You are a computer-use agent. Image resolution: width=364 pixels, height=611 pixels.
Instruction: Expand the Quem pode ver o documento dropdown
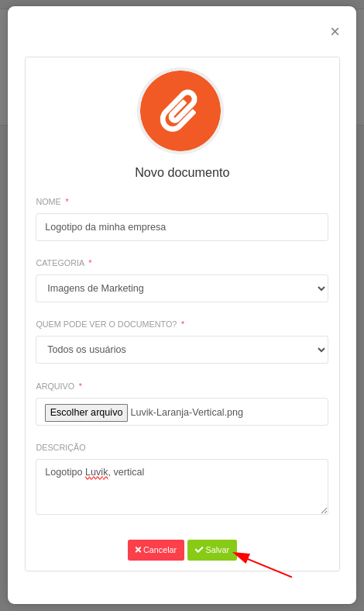(x=182, y=350)
